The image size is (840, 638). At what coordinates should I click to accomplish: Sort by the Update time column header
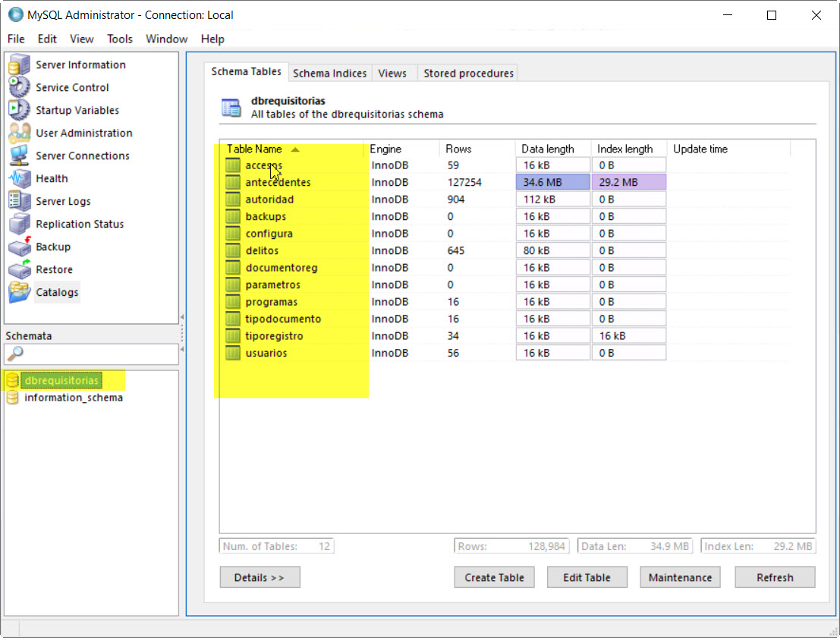[x=728, y=149]
